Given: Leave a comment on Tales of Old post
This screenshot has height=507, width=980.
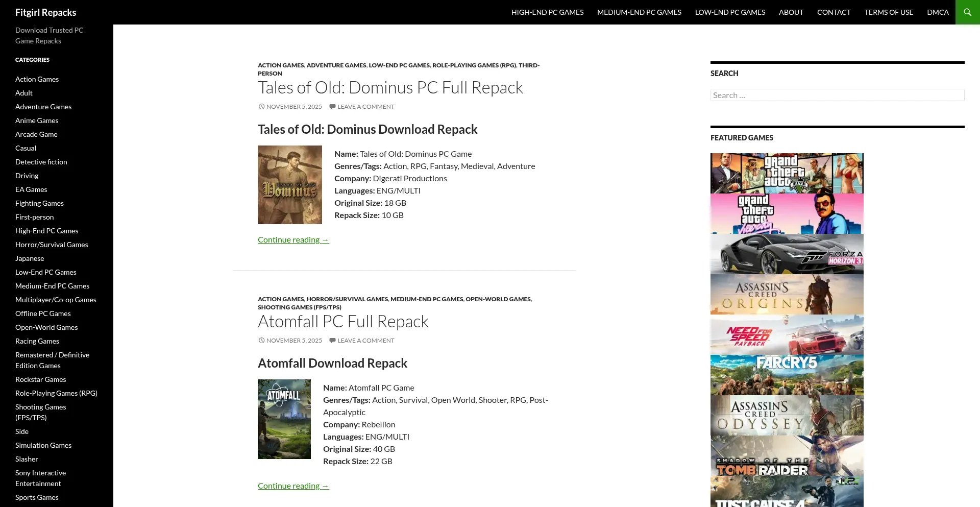Looking at the screenshot, I should 365,107.
